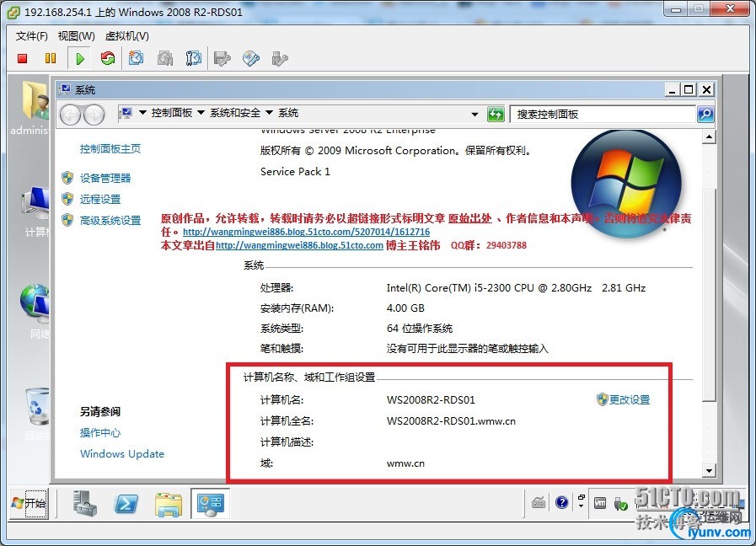This screenshot has width=756, height=546.
Task: Take a VM snapshot
Action: 136,58
